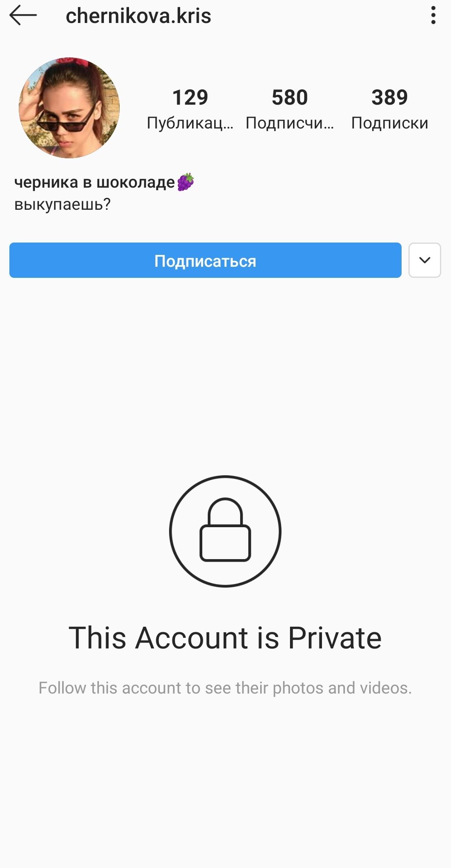
Task: Click the Подписчи... label
Action: click(x=290, y=123)
